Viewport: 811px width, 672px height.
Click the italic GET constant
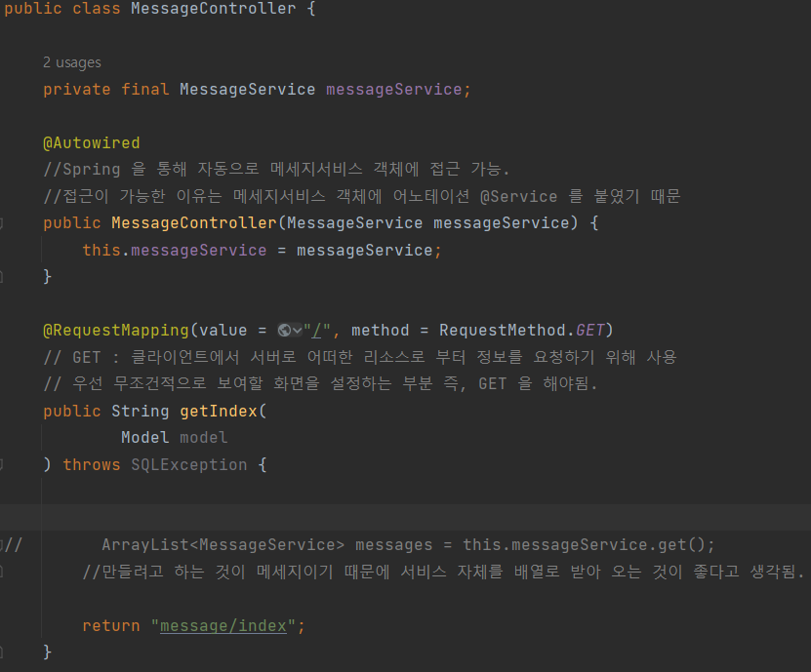(x=589, y=331)
